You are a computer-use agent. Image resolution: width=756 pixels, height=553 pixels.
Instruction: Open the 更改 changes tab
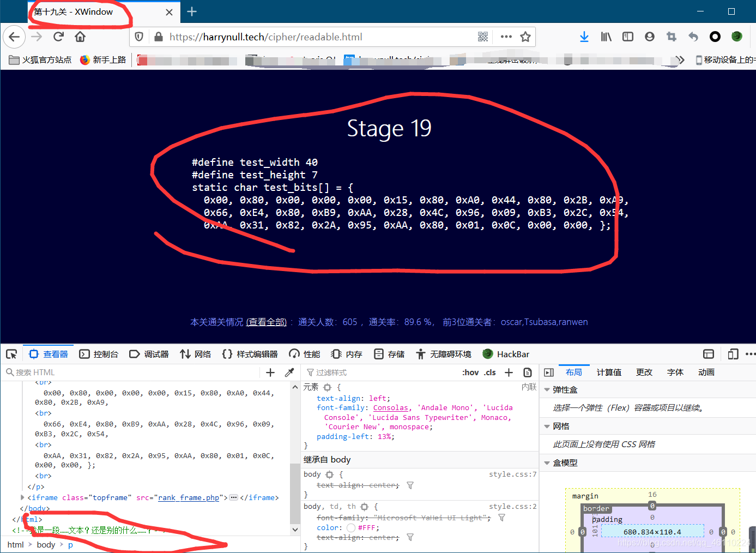click(644, 372)
